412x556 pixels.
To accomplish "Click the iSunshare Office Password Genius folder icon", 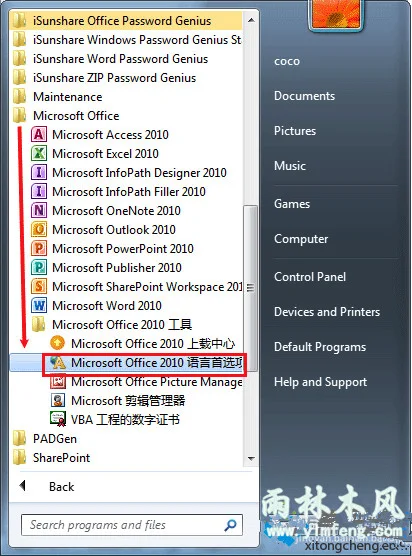I will 20,21.
